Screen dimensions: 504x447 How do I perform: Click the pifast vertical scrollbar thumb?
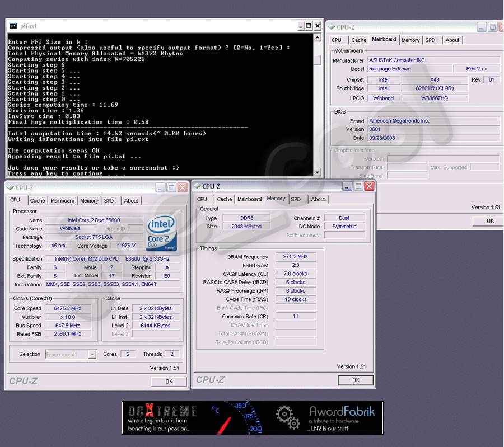tap(318, 60)
